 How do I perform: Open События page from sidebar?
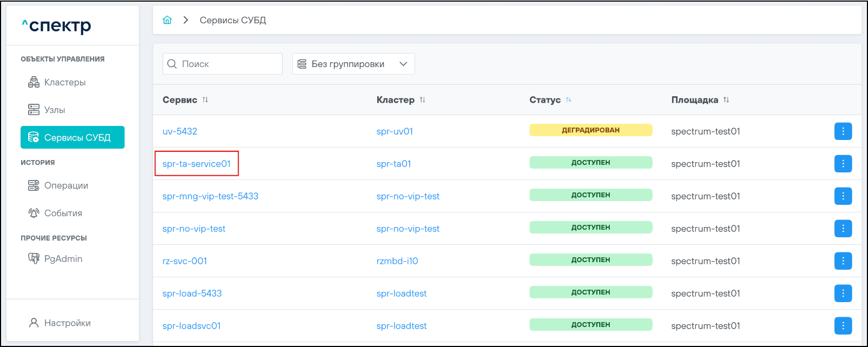click(63, 213)
